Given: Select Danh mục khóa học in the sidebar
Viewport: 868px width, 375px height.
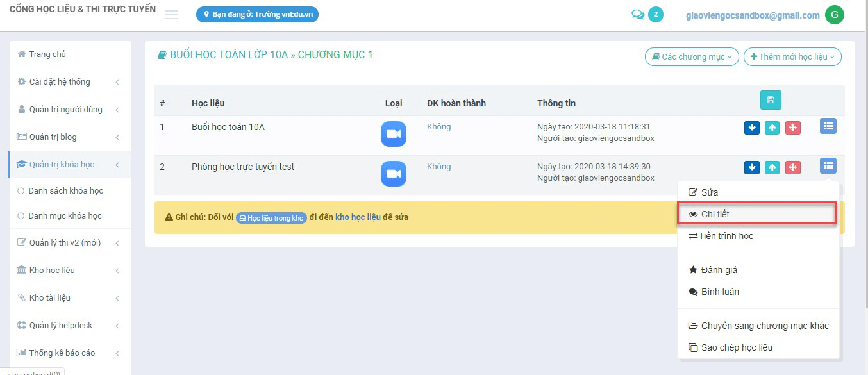Looking at the screenshot, I should [65, 216].
